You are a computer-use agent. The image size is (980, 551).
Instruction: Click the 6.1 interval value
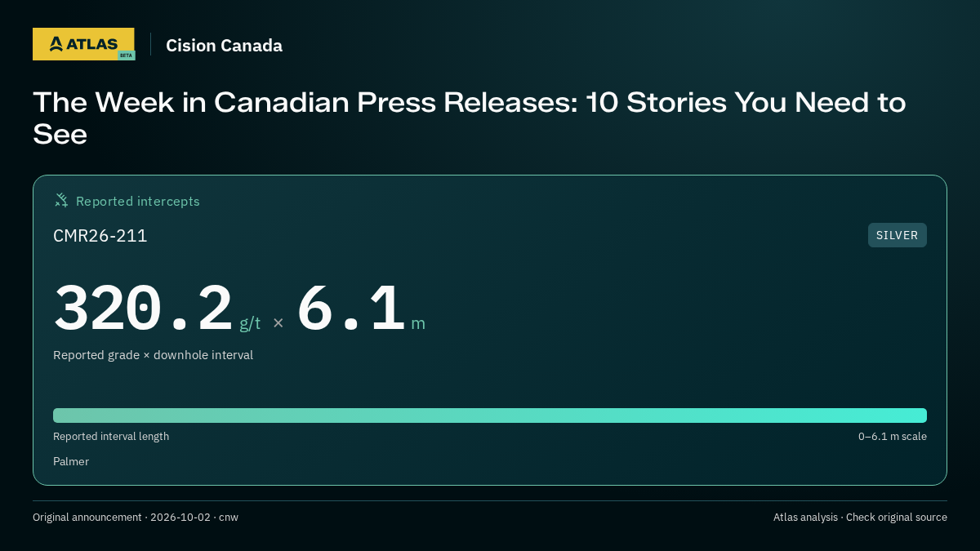click(351, 309)
